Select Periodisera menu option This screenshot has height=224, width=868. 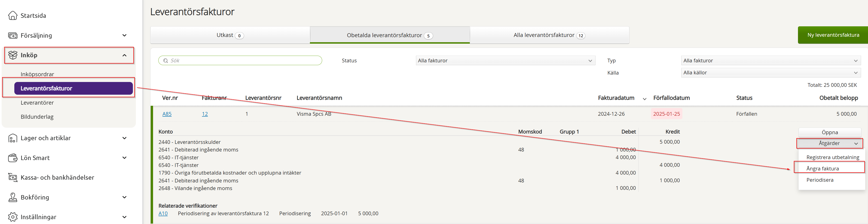point(820,180)
